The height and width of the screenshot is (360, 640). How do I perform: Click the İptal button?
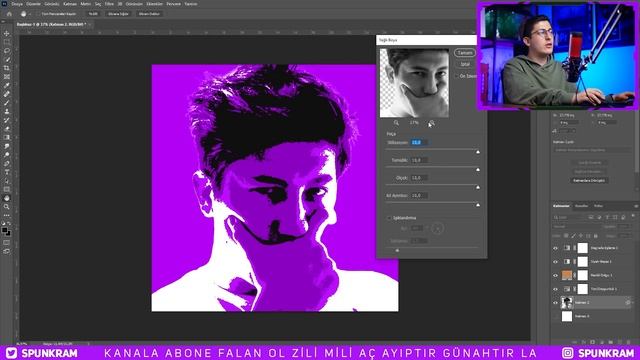coord(465,64)
